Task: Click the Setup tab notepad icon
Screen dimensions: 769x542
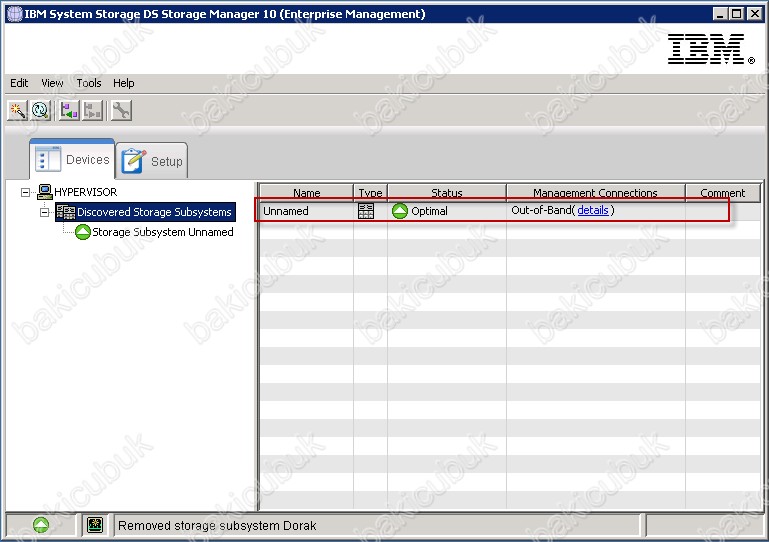Action: (x=133, y=161)
